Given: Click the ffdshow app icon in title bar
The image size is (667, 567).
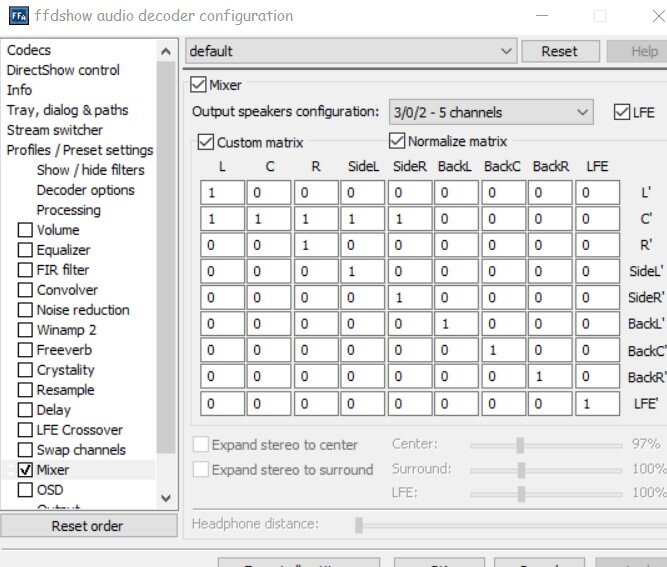Looking at the screenshot, I should [19, 16].
